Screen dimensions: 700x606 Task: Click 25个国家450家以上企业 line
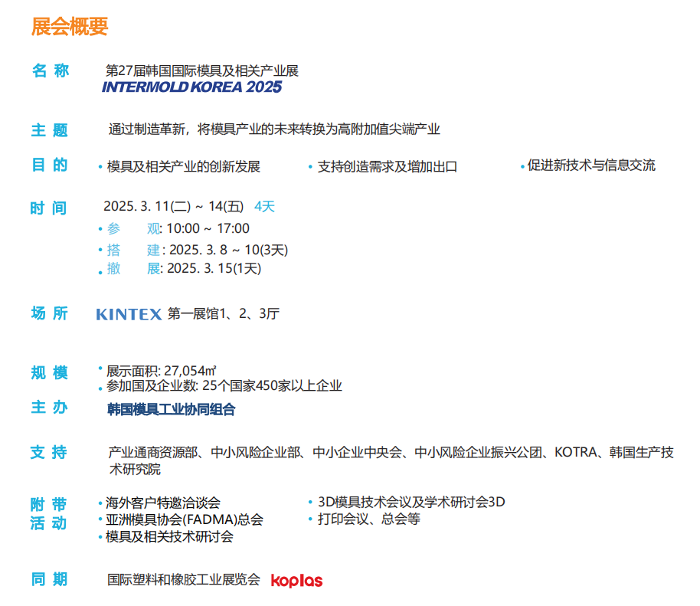coord(224,386)
